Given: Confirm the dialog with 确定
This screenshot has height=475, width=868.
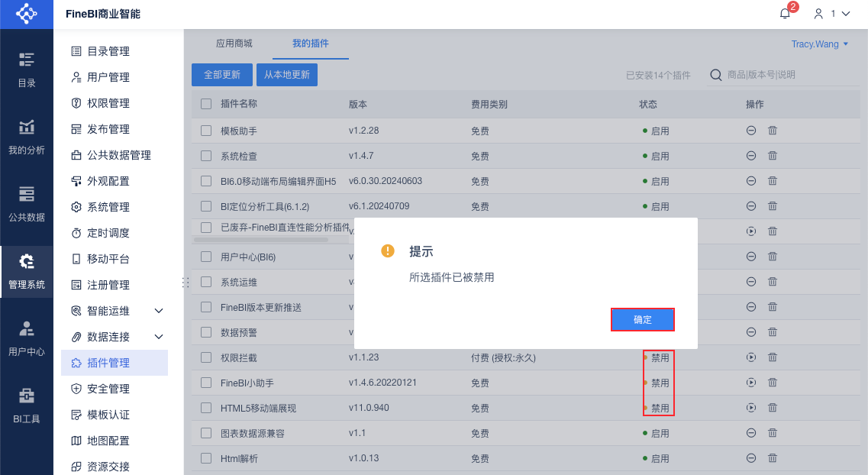Looking at the screenshot, I should click(x=642, y=319).
